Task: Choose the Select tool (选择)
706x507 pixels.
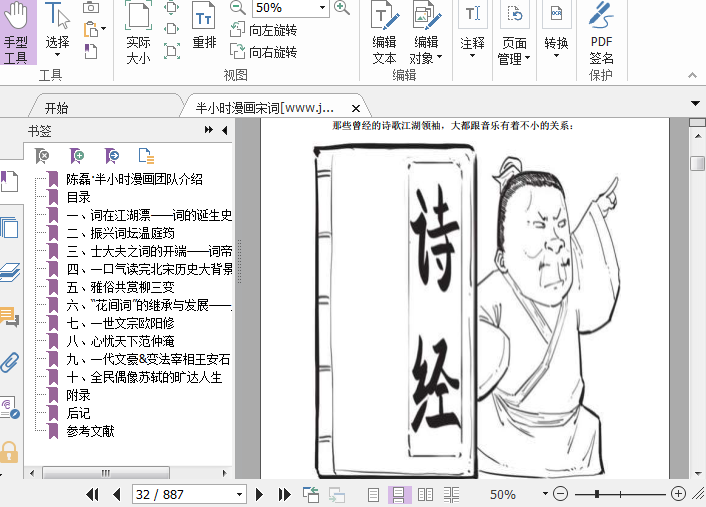Action: click(x=58, y=31)
